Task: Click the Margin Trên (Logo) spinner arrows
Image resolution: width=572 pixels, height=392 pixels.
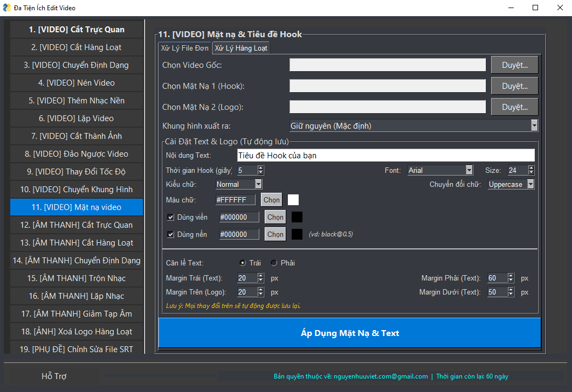Action: tap(260, 292)
